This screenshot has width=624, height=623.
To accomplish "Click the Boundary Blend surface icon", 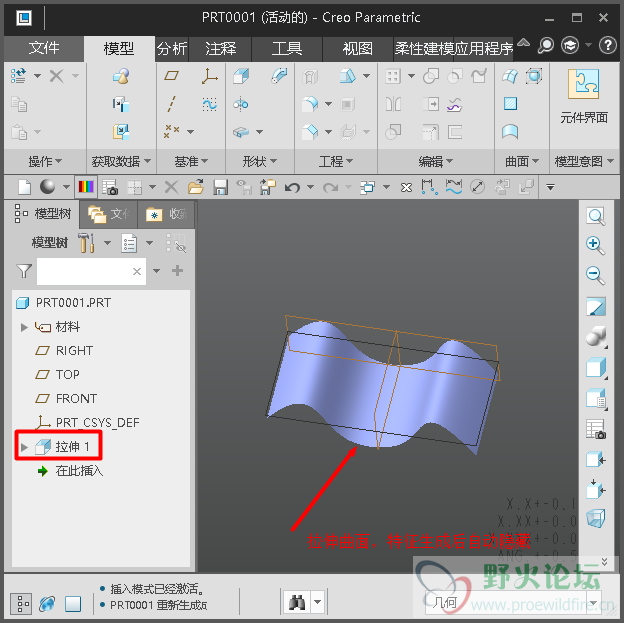I will [510, 76].
